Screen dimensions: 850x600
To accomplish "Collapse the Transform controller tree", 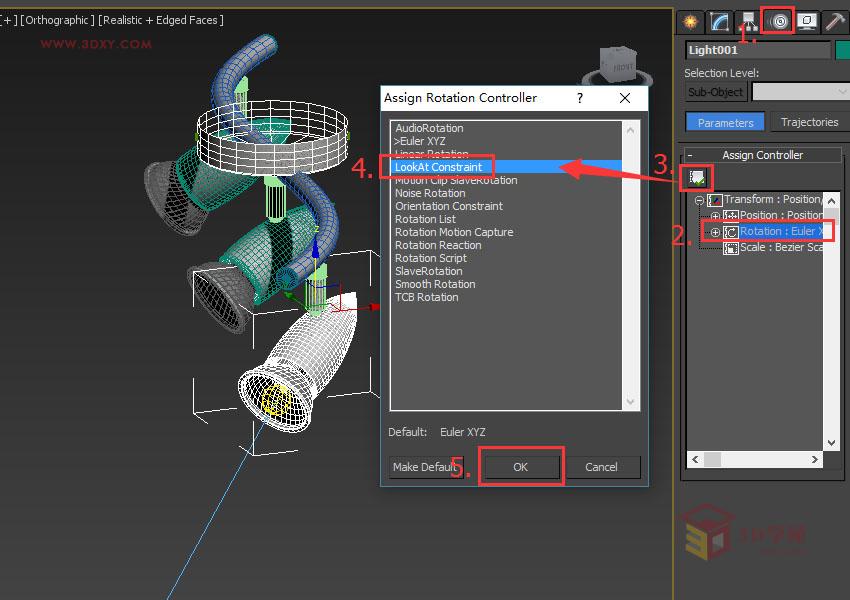I will coord(700,199).
